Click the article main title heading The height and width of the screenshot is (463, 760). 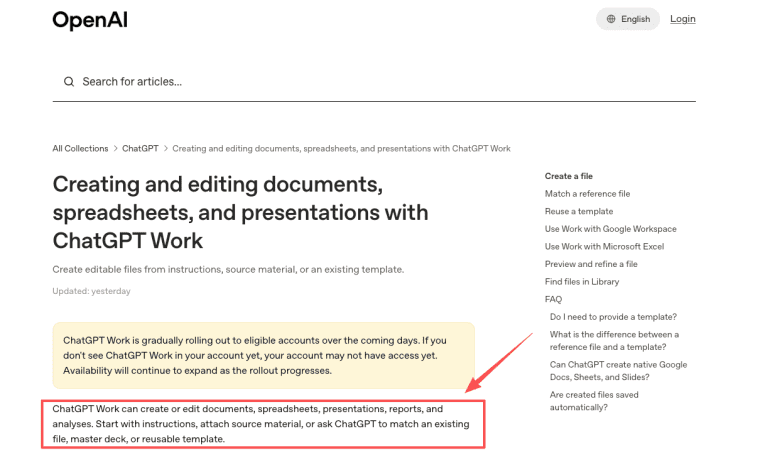point(240,212)
